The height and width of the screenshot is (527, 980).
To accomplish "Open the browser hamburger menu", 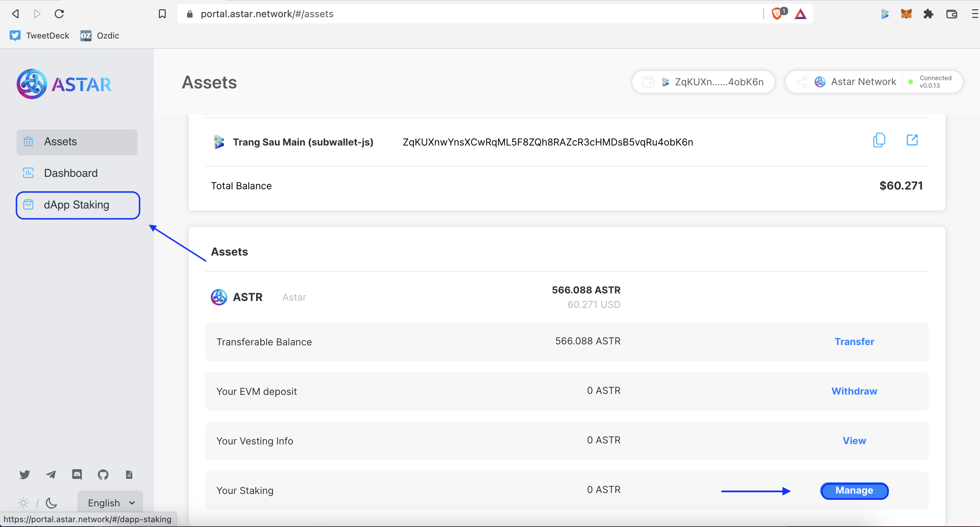I will tap(975, 14).
